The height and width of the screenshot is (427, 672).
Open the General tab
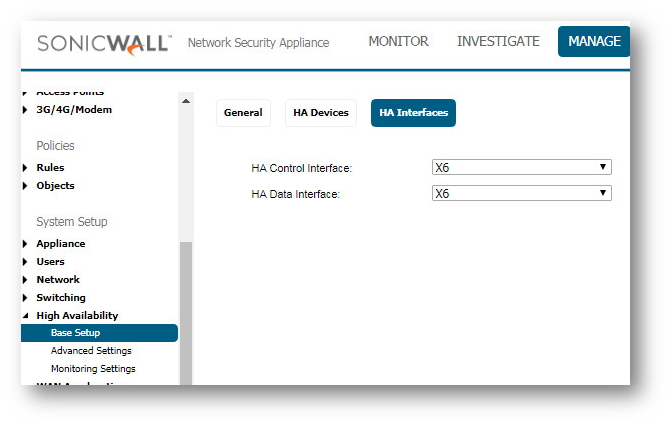243,113
